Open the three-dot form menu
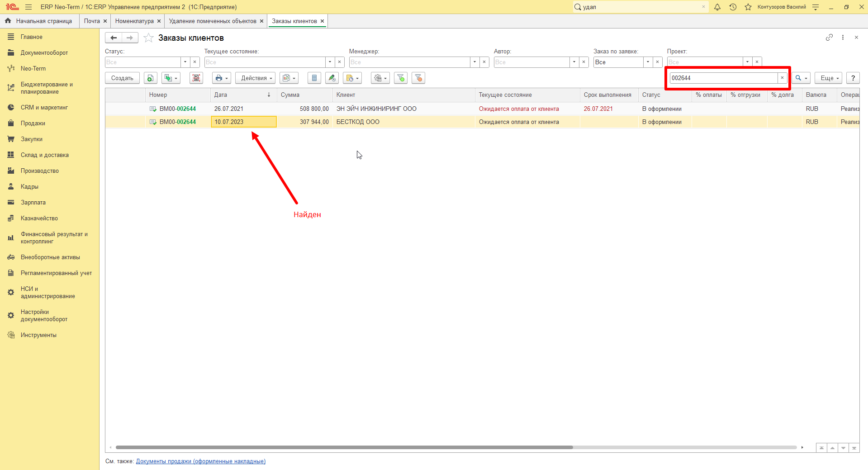Viewport: 868px width, 470px height. tap(843, 38)
